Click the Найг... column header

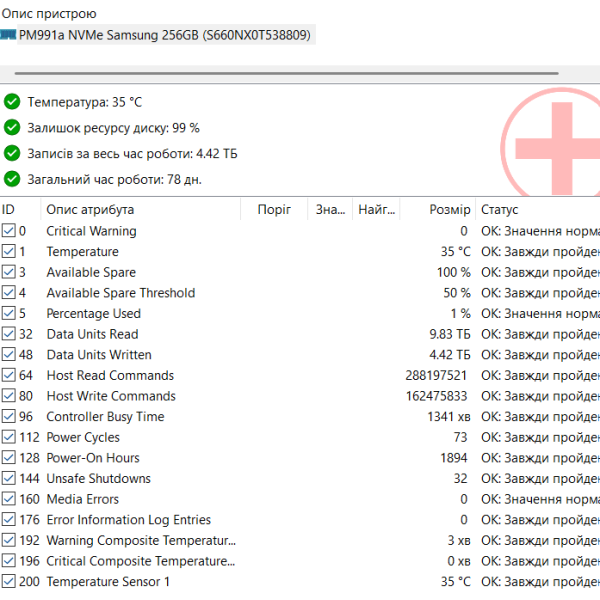377,209
